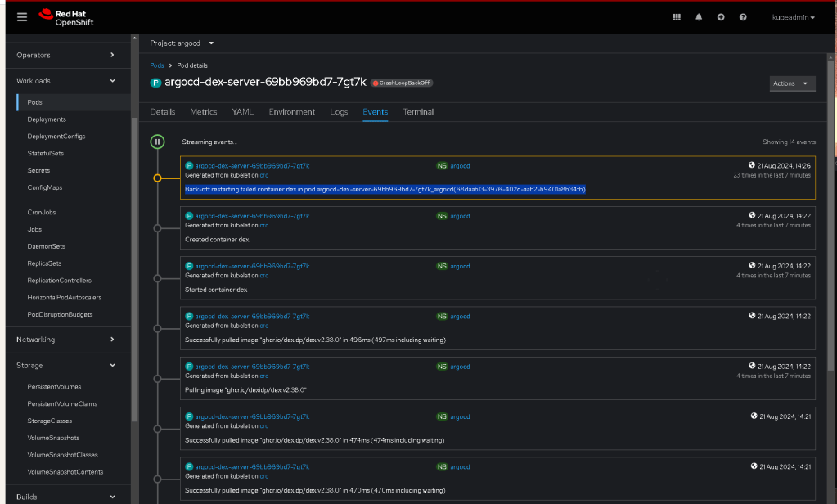837x504 pixels.
Task: Click argocd namespace link in Started container event
Action: tap(460, 267)
